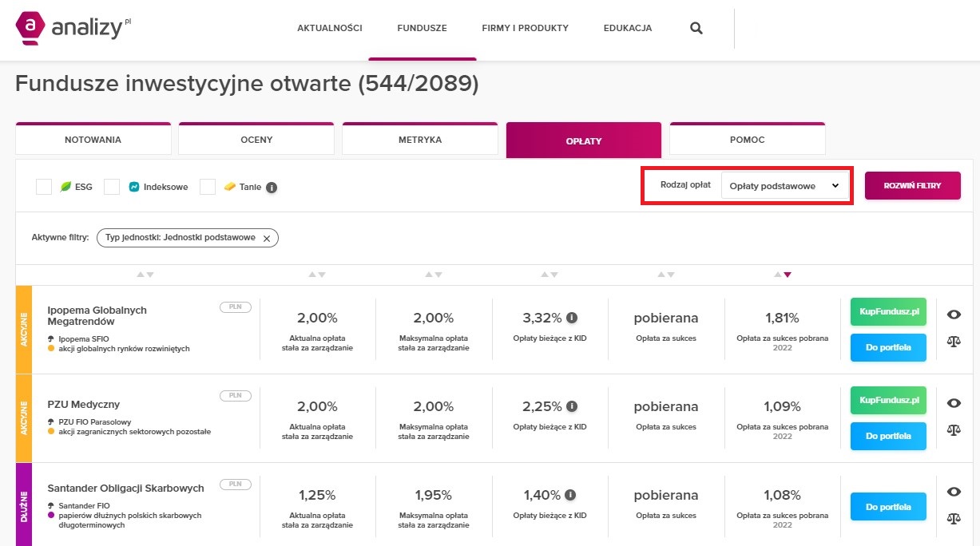Sort descending by maksymalna opłata za zarządzanie

click(x=438, y=275)
